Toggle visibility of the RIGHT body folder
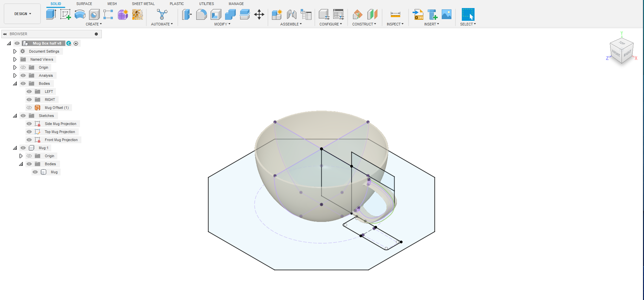 [29, 100]
